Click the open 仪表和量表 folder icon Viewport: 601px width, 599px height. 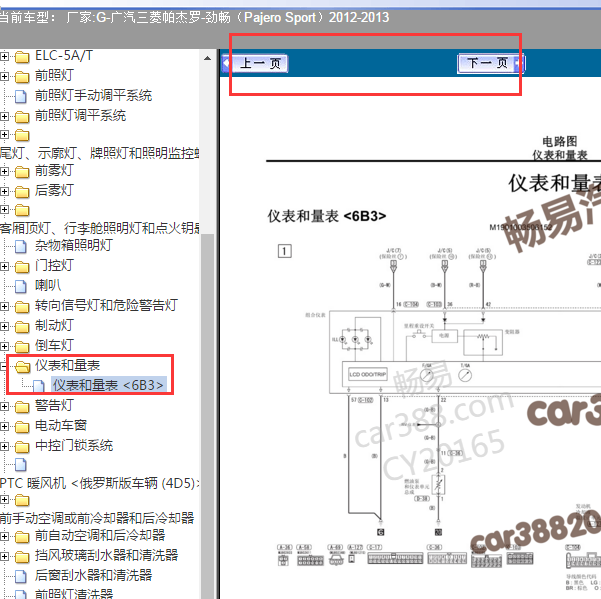(23, 367)
